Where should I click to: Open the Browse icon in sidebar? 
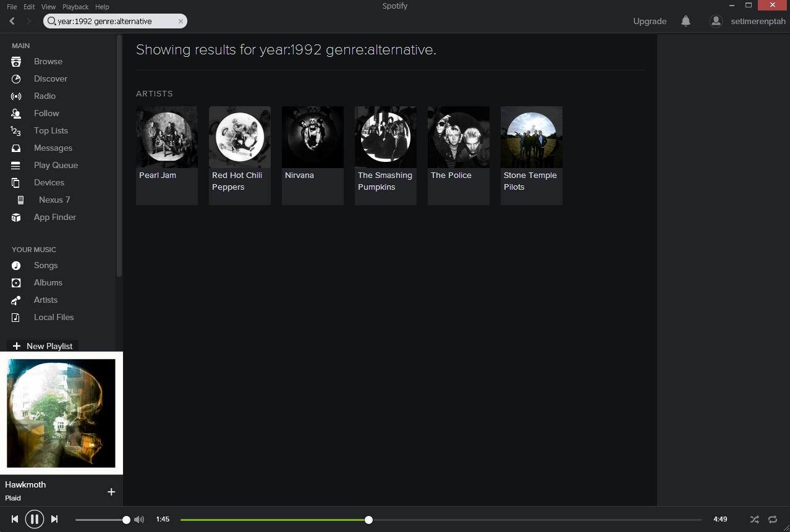pos(16,62)
